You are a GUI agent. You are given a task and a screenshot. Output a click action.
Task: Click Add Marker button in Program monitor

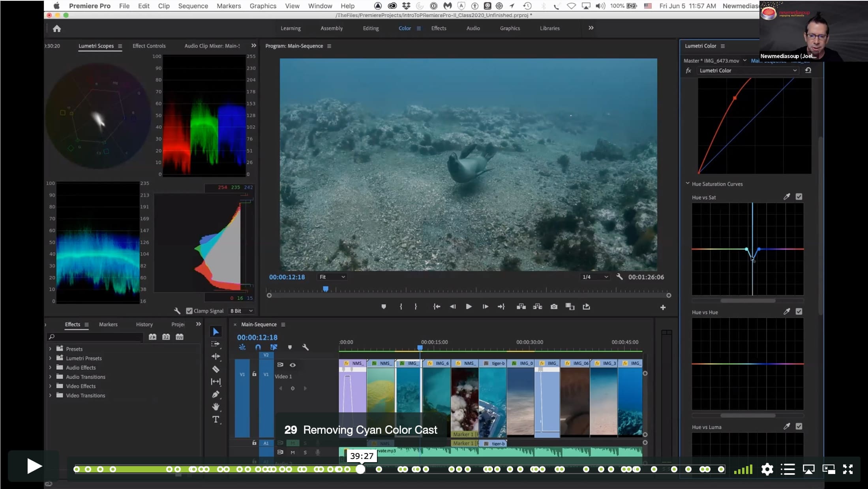click(383, 307)
